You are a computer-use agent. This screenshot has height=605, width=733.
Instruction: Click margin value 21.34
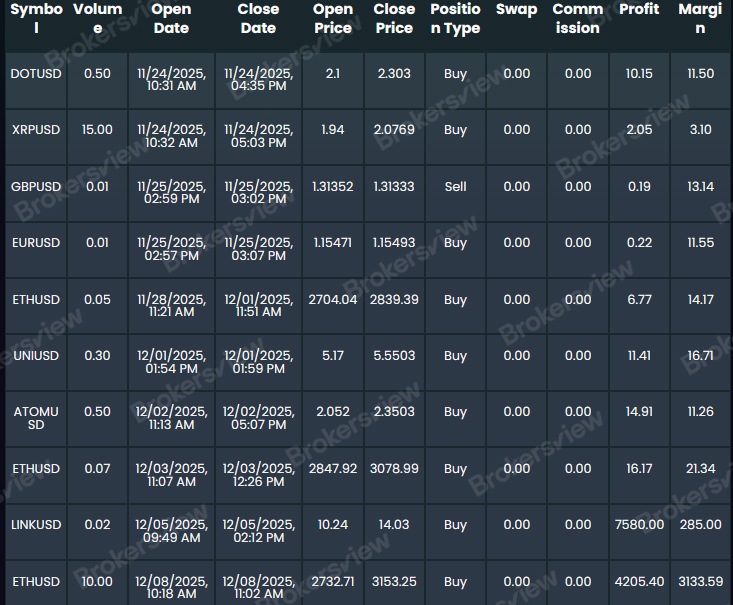click(700, 468)
